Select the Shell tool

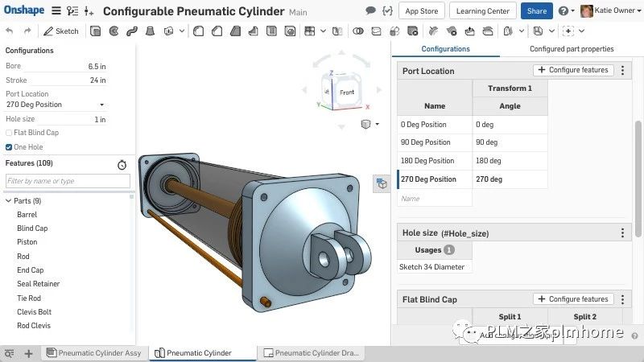pyautogui.click(x=271, y=31)
